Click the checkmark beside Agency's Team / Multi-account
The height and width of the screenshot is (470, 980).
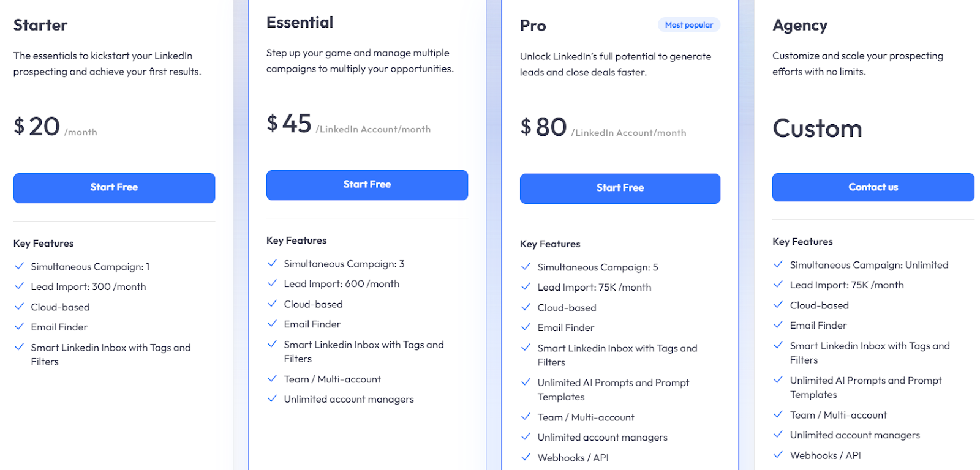(x=778, y=414)
